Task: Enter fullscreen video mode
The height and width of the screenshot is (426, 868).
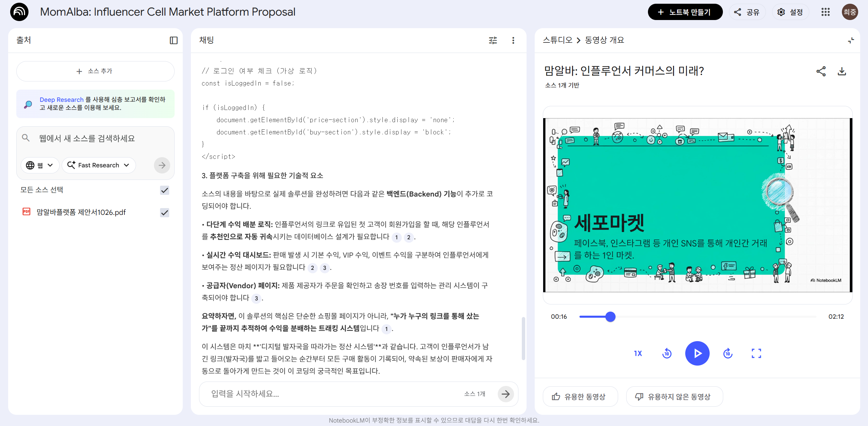Action: (x=756, y=353)
